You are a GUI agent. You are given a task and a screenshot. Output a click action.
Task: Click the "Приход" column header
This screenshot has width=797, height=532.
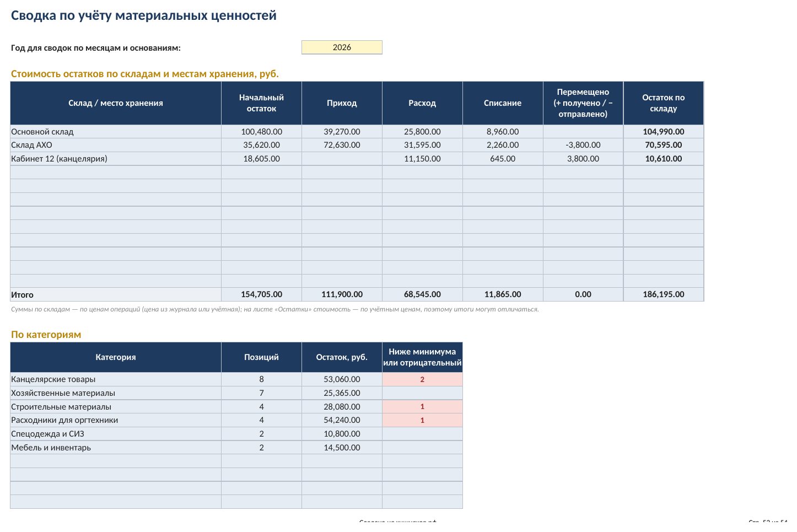(342, 103)
